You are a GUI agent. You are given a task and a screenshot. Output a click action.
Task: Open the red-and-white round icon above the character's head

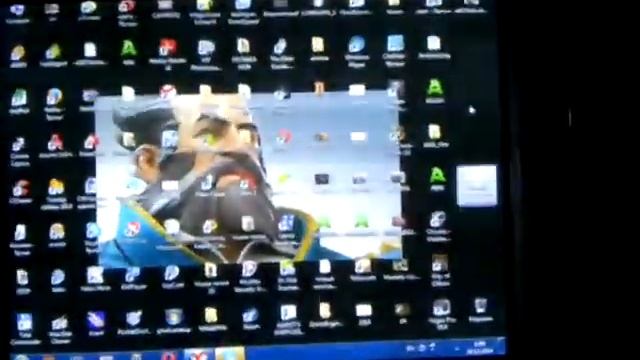[x=168, y=93]
